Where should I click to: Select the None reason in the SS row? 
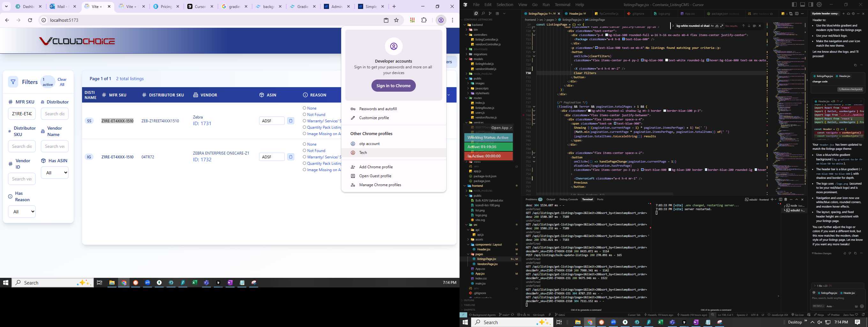(x=304, y=108)
